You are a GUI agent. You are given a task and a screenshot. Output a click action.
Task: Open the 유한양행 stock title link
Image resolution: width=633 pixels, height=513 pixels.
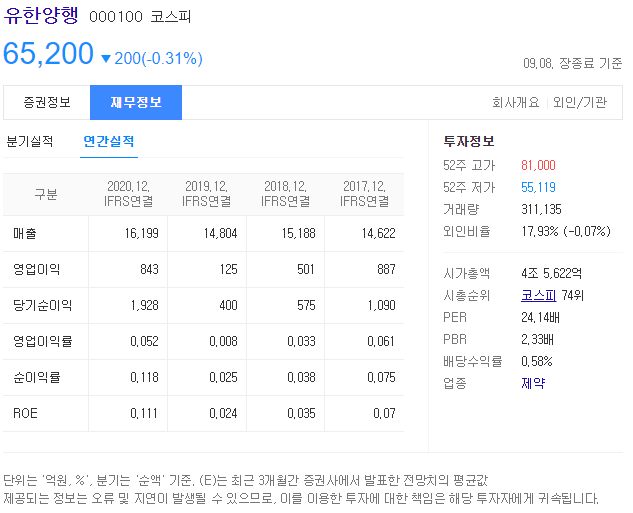click(x=41, y=16)
